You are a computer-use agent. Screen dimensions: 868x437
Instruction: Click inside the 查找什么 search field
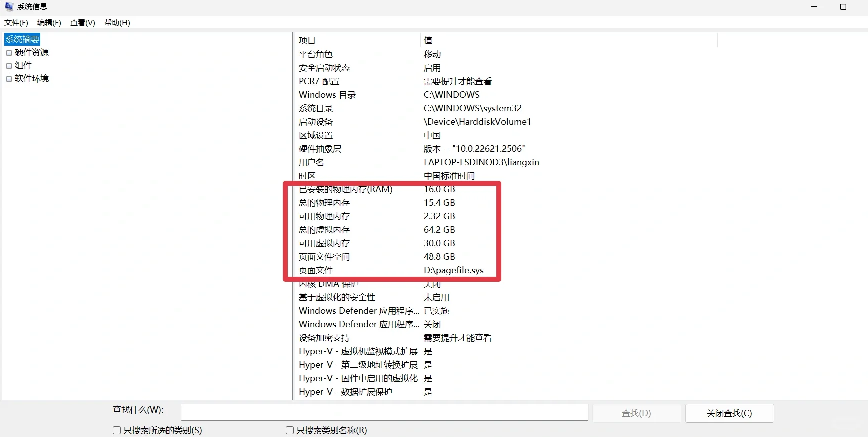pos(384,412)
